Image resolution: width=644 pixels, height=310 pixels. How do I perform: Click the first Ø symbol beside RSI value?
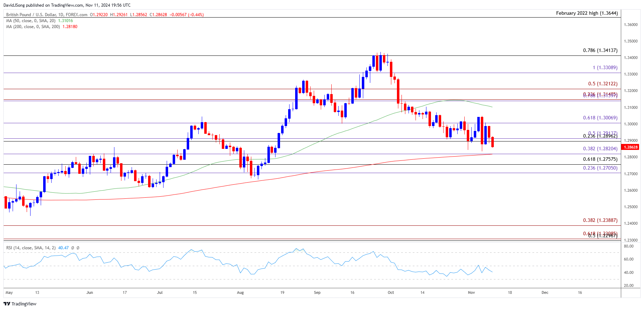(73, 248)
